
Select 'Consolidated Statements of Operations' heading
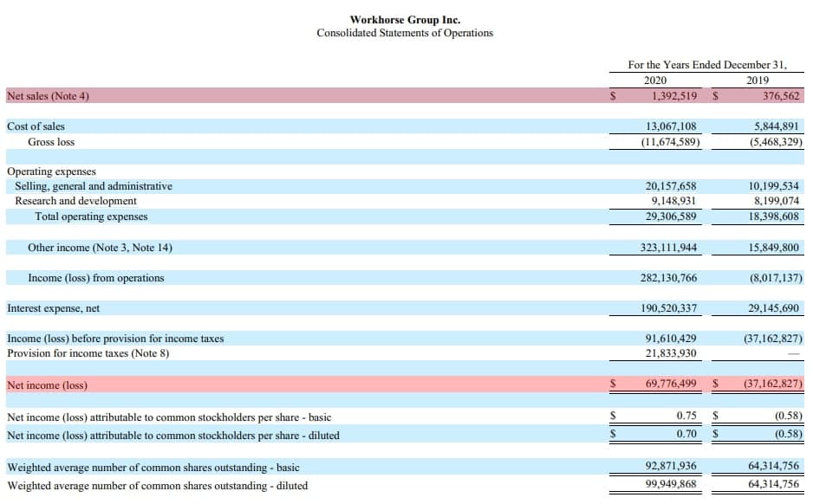[x=405, y=33]
